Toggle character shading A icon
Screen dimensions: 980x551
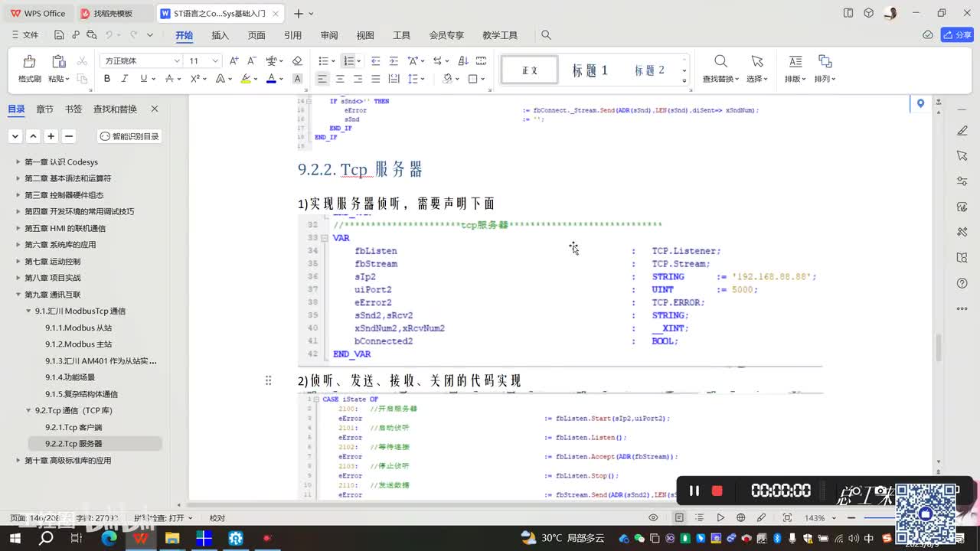point(297,79)
